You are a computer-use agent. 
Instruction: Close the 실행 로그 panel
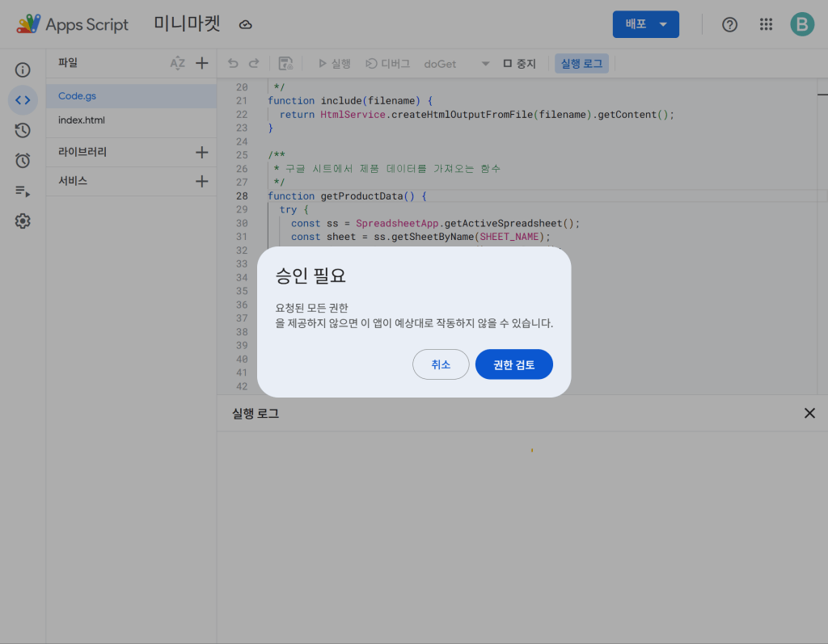(x=809, y=413)
